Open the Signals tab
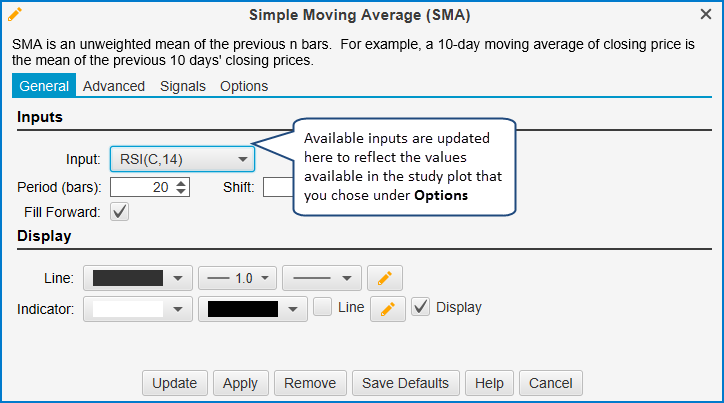Image resolution: width=724 pixels, height=403 pixels. (183, 86)
